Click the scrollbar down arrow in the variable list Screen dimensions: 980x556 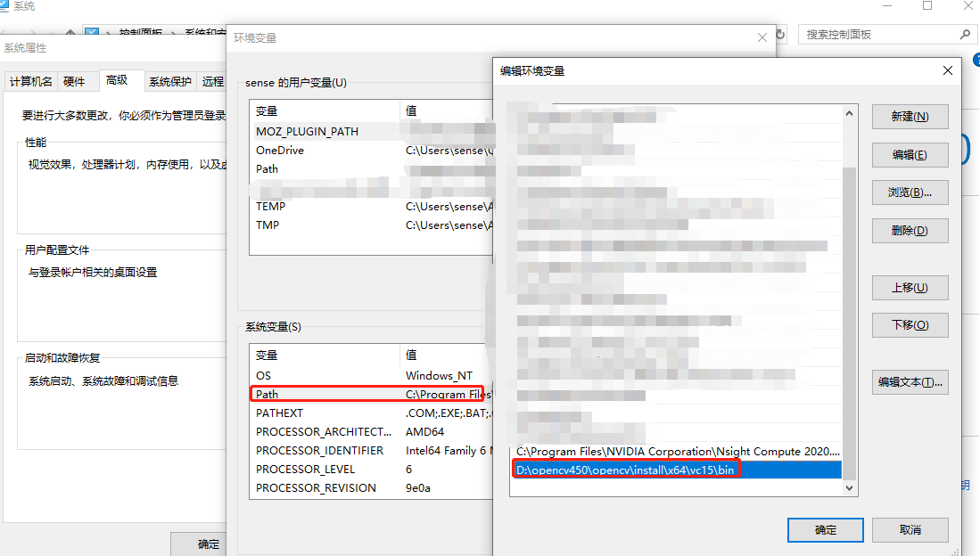coord(849,487)
